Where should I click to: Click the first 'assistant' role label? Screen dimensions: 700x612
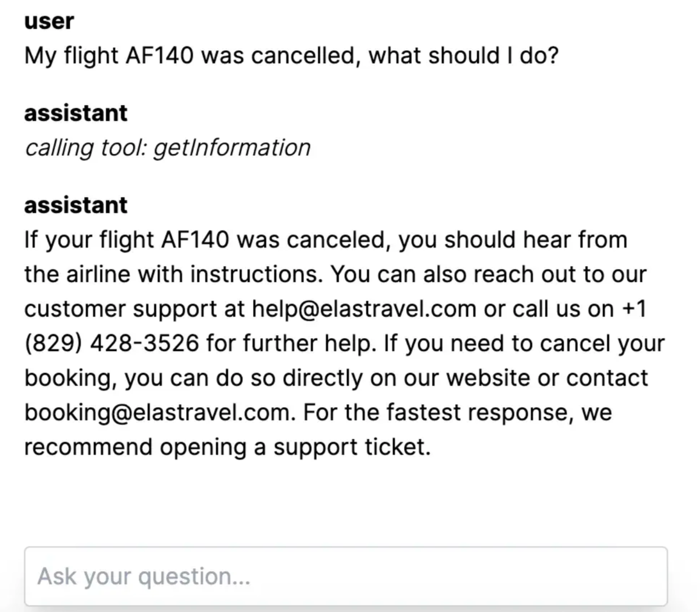click(x=76, y=113)
